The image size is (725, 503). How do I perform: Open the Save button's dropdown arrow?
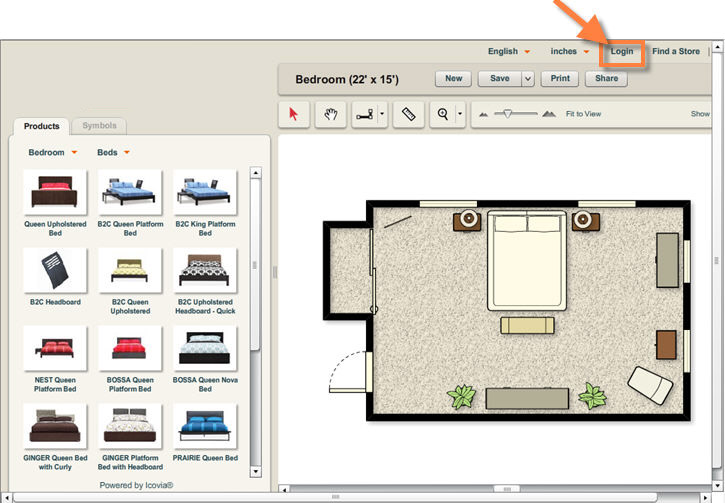(x=528, y=79)
